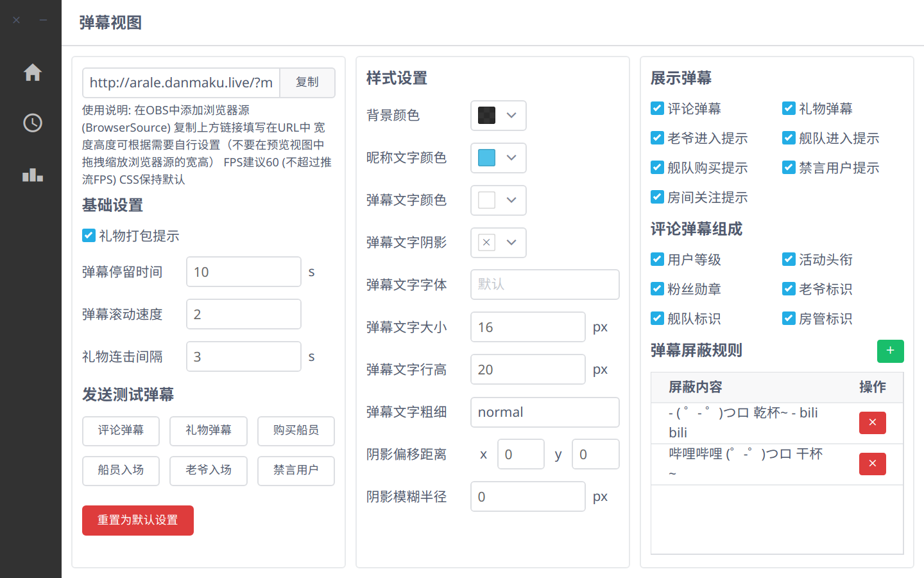Viewport: 924px width, 578px height.
Task: Expand the 背景颜色 color dropdown
Action: [511, 116]
